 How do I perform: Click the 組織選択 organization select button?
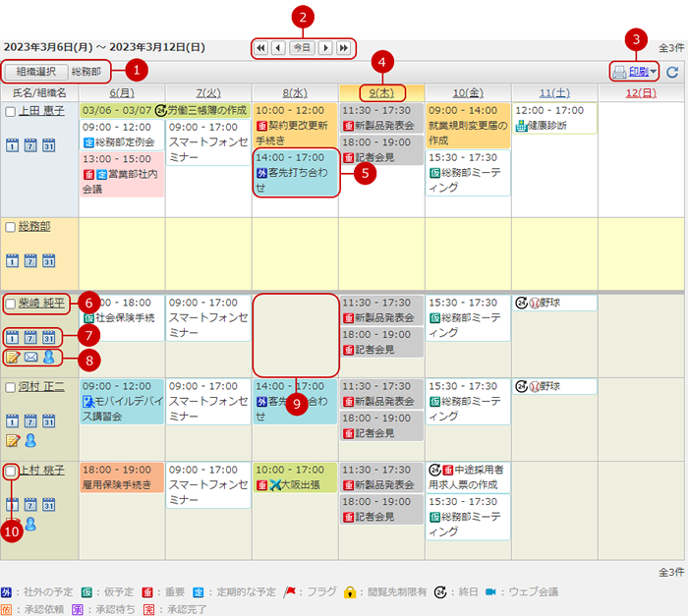point(36,72)
